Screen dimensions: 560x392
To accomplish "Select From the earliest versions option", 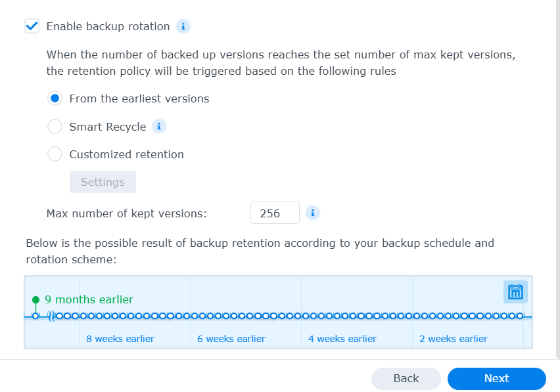I will point(55,98).
